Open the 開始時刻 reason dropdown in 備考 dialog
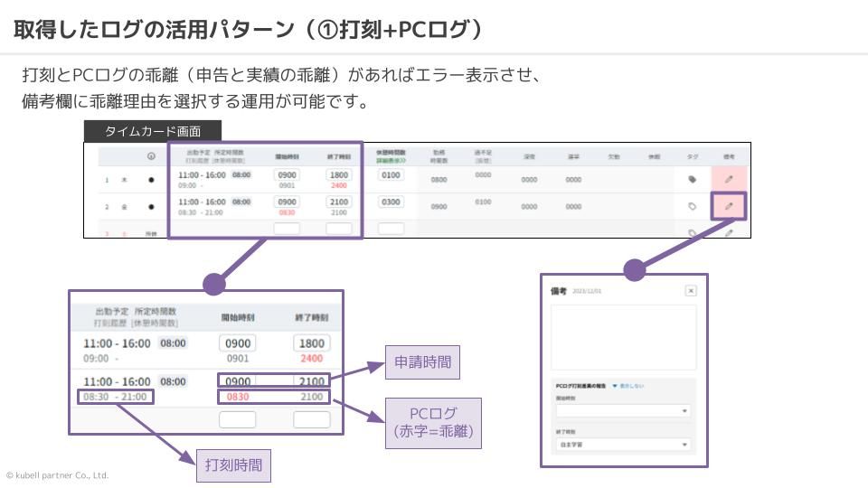 pyautogui.click(x=623, y=411)
